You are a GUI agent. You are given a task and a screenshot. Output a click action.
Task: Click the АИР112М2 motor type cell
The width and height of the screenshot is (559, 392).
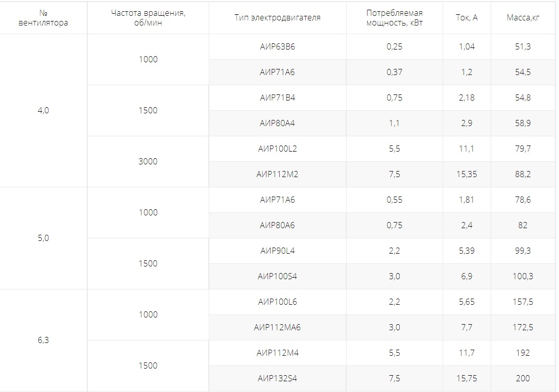point(277,174)
